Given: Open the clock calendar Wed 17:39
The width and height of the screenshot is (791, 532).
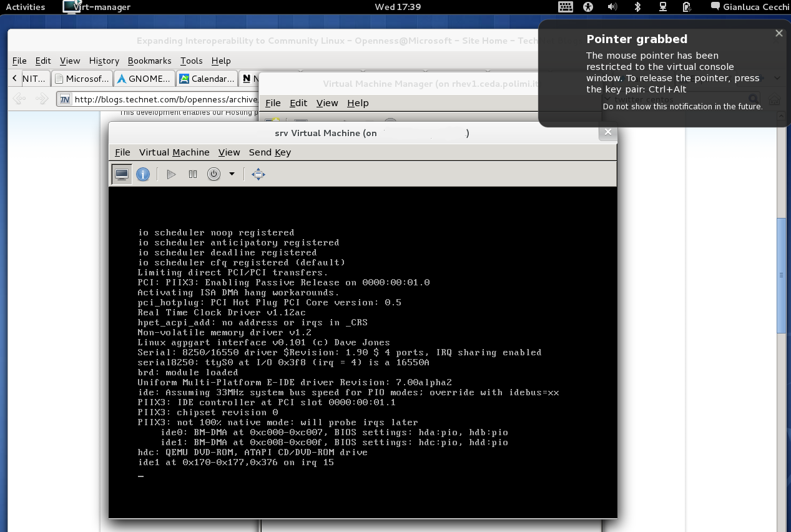Looking at the screenshot, I should point(398,7).
